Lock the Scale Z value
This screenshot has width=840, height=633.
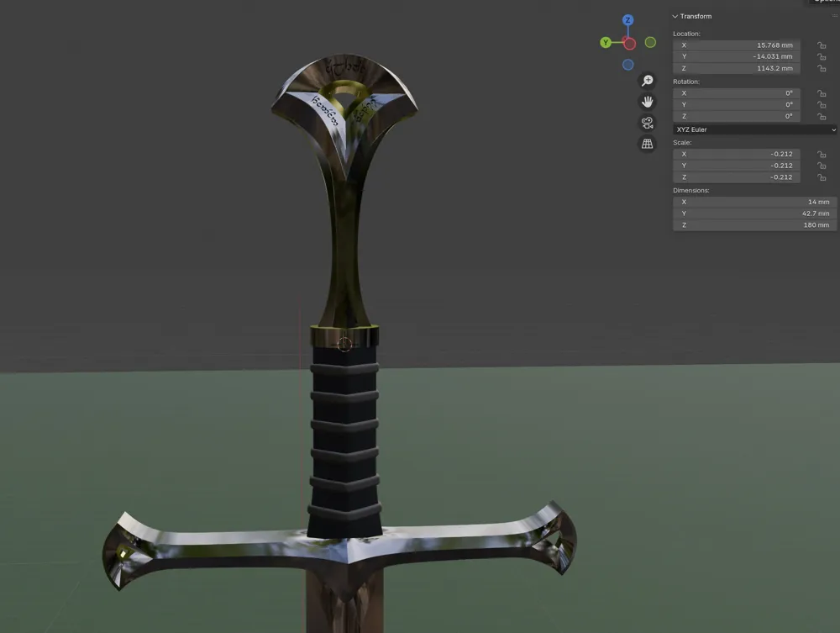click(x=822, y=177)
